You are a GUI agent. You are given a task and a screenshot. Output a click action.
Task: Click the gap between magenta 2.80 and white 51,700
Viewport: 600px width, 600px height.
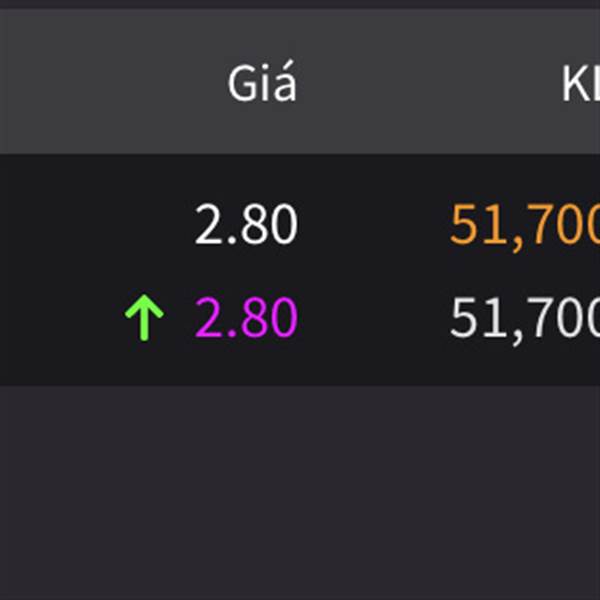tap(373, 317)
